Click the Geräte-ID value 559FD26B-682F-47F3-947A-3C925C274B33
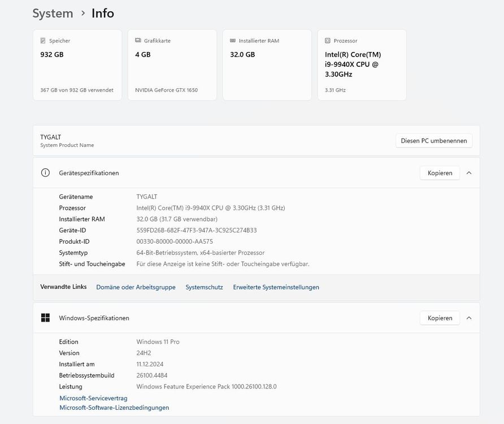504x424 pixels. pos(197,230)
